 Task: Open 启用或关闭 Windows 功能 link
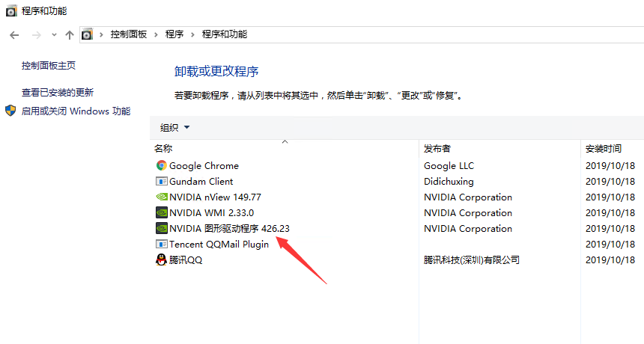[76, 111]
